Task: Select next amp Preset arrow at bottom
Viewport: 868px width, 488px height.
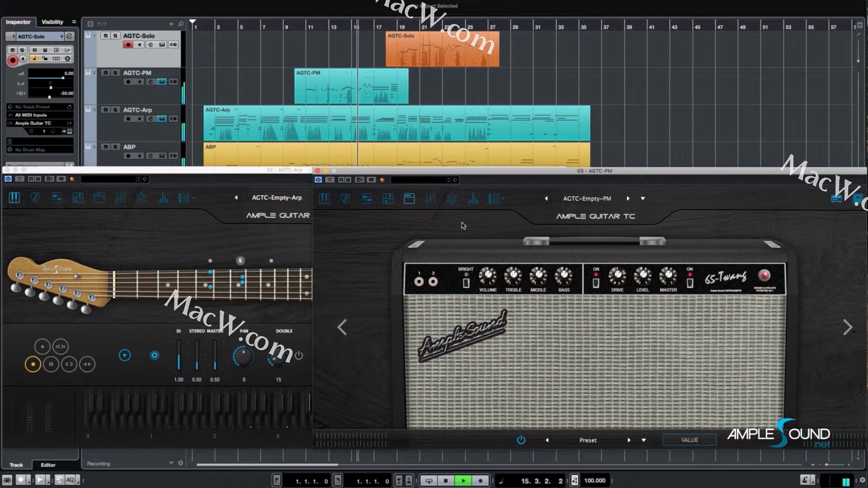Action: coord(629,440)
